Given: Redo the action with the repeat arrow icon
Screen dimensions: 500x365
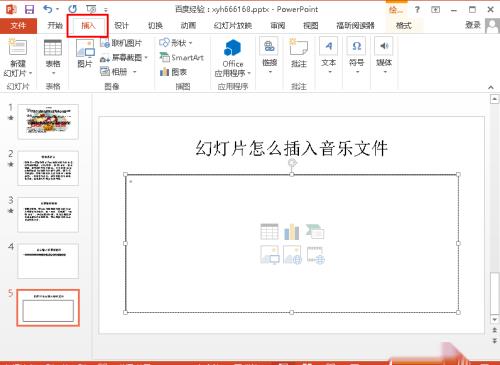Looking at the screenshot, I should (x=72, y=9).
